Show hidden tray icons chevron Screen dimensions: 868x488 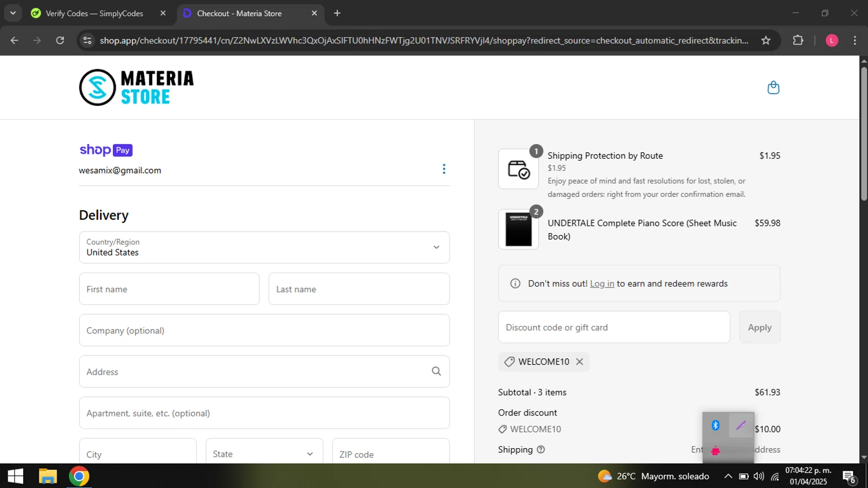pos(728,476)
